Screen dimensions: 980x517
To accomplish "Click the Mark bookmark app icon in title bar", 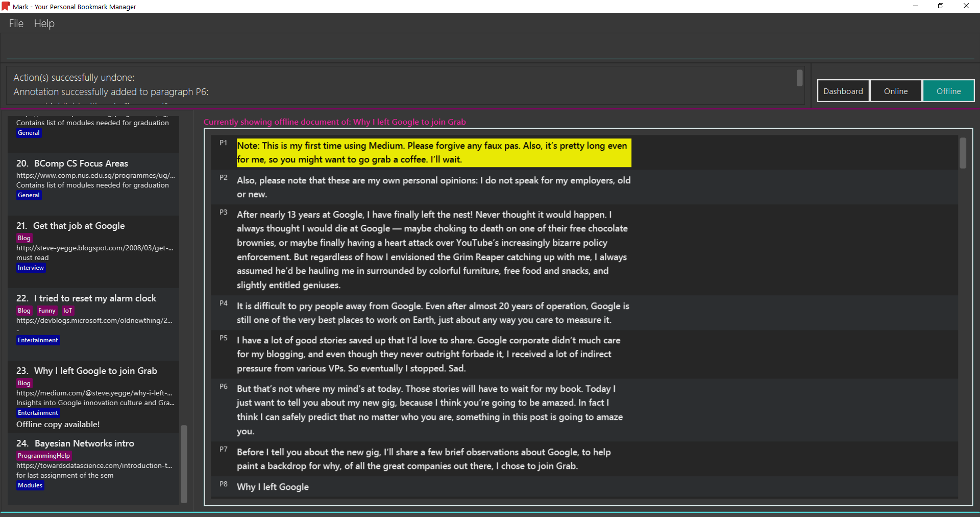I will click(x=6, y=6).
